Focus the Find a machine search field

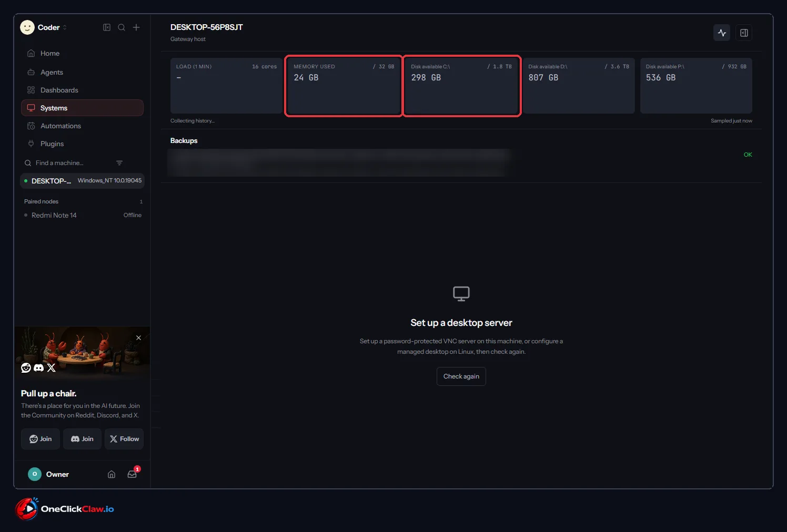[68, 163]
